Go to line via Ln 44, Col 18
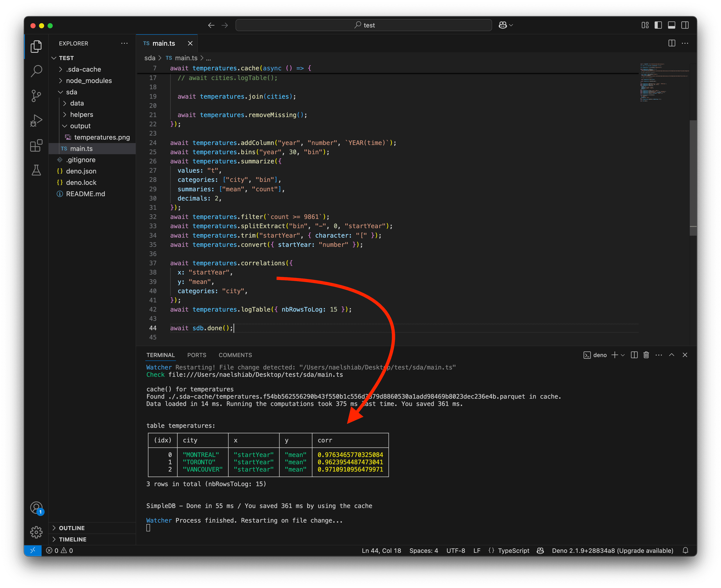The image size is (721, 588). tap(381, 550)
